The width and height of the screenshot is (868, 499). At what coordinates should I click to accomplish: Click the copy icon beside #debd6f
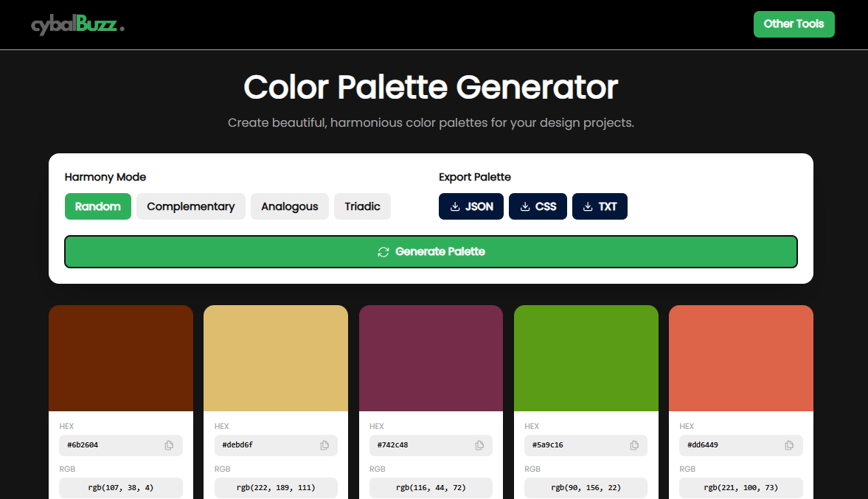[x=324, y=445]
